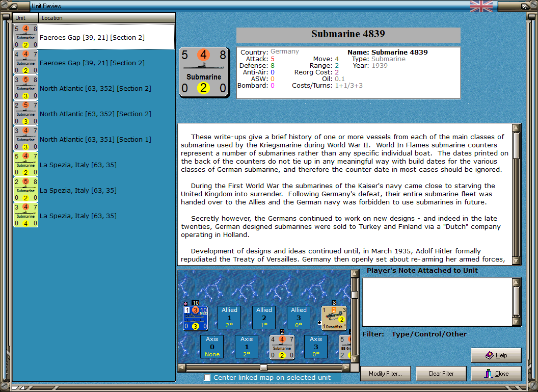Select La Spezia yellow submarine 5-4-7 counter

click(26, 164)
